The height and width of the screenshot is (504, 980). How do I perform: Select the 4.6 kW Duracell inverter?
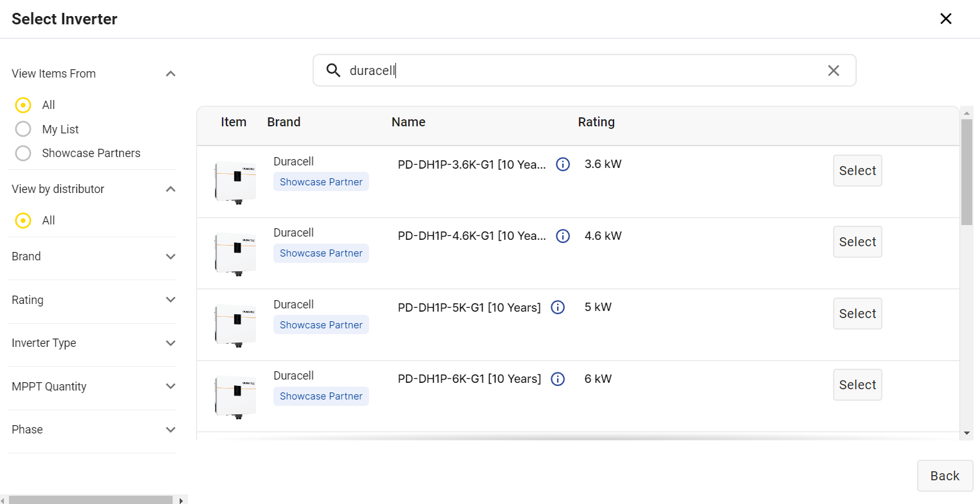857,242
